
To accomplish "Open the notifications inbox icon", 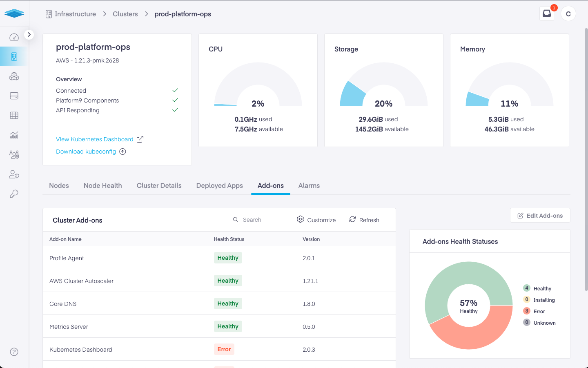I will coord(546,13).
